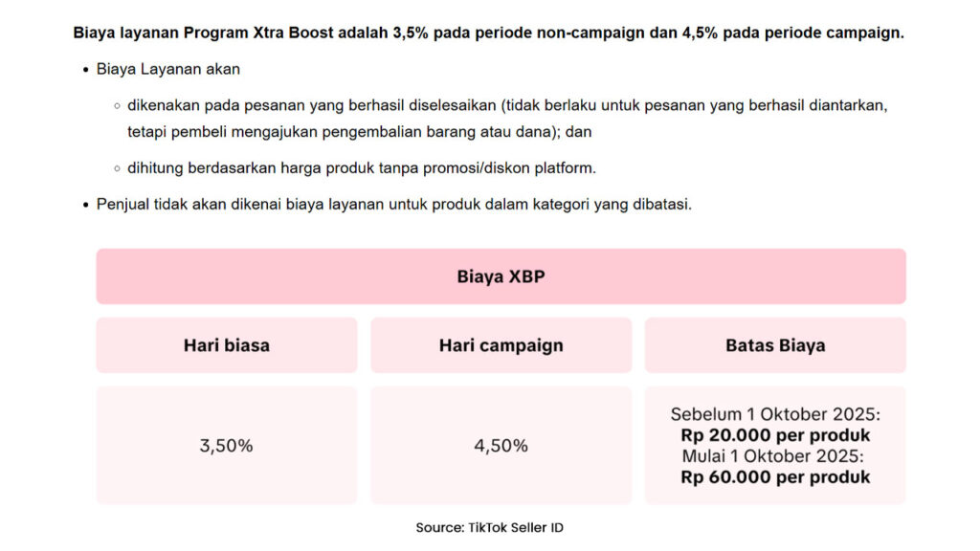Click the hollow bullet before "dihitung berdasarkan"
Viewport: 980px width, 551px height.
pos(117,168)
